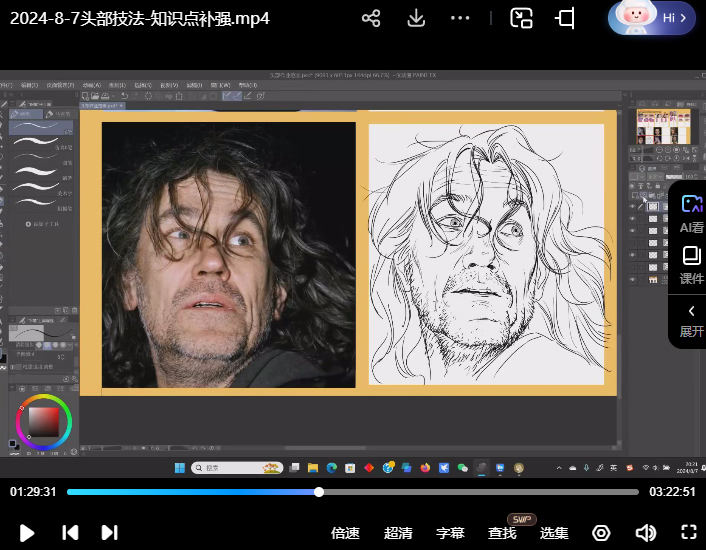This screenshot has height=550, width=706.
Task: Click the crop-style window icon in top bar
Action: click(x=566, y=18)
